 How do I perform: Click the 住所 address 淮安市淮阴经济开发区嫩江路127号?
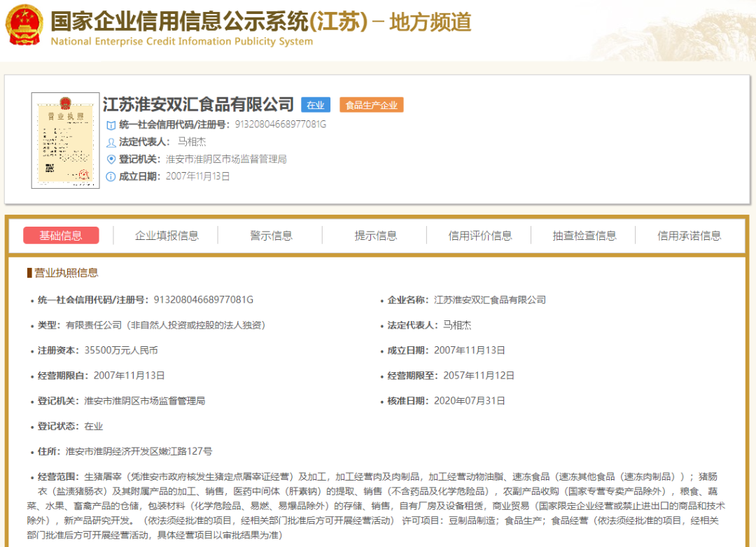139,452
